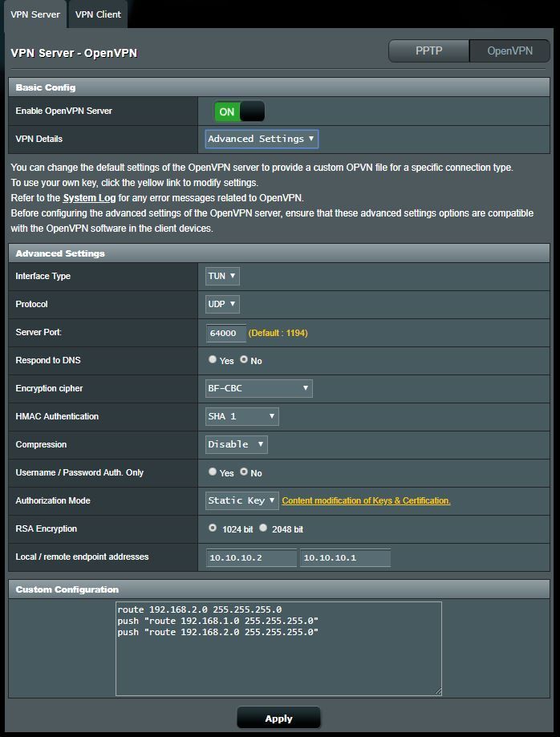560x737 pixels.
Task: Open the Compression dropdown
Action: pyautogui.click(x=237, y=444)
